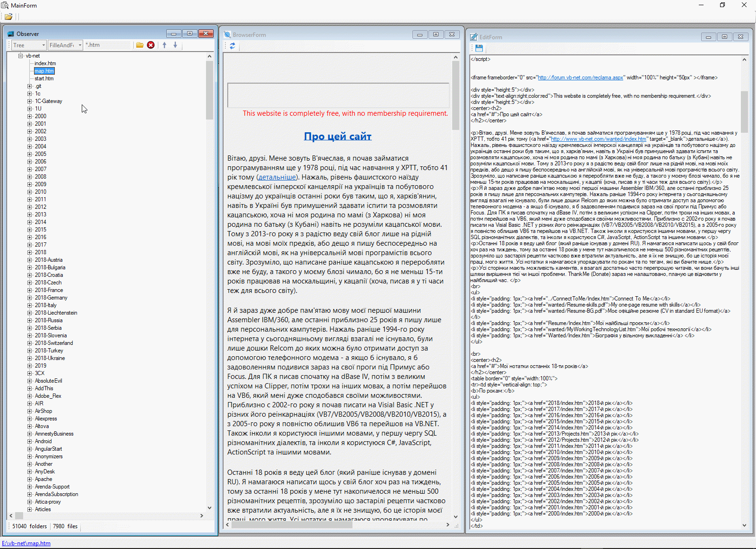The height and width of the screenshot is (549, 756).
Task: Open the Tree view mode dropdown
Action: 43,45
